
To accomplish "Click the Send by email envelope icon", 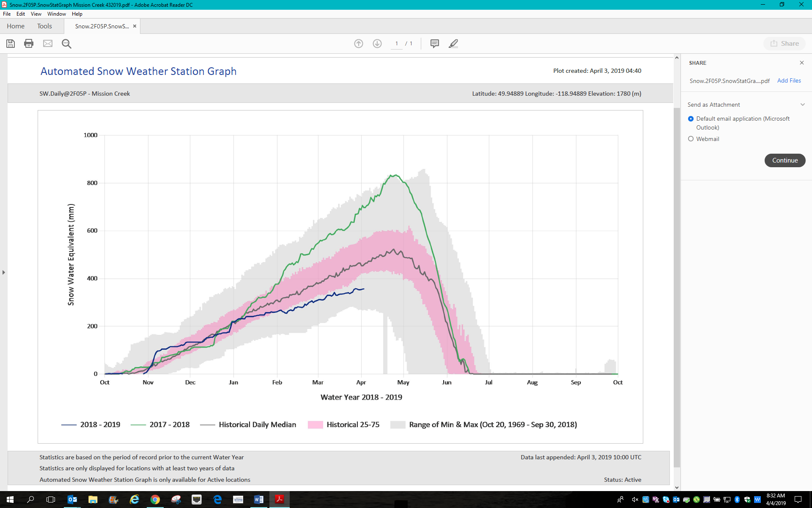I will click(x=48, y=44).
